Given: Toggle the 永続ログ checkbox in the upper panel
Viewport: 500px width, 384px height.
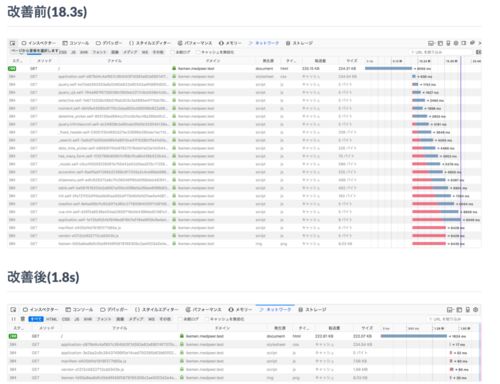Looking at the screenshot, I should pyautogui.click(x=173, y=52).
